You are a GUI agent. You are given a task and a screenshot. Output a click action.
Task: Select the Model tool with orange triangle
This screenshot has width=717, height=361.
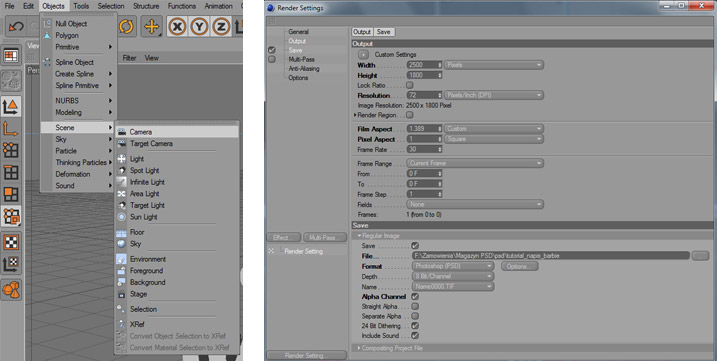pos(11,107)
